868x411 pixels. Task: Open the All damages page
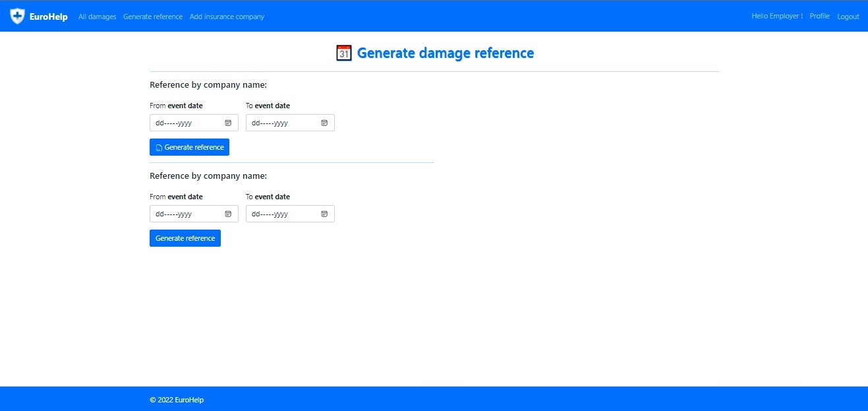point(98,16)
